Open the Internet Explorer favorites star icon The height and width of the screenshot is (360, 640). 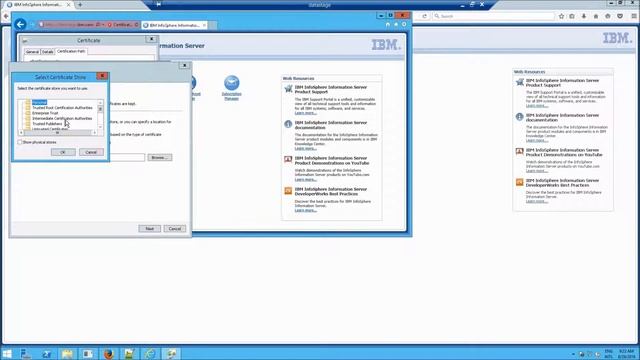click(396, 24)
